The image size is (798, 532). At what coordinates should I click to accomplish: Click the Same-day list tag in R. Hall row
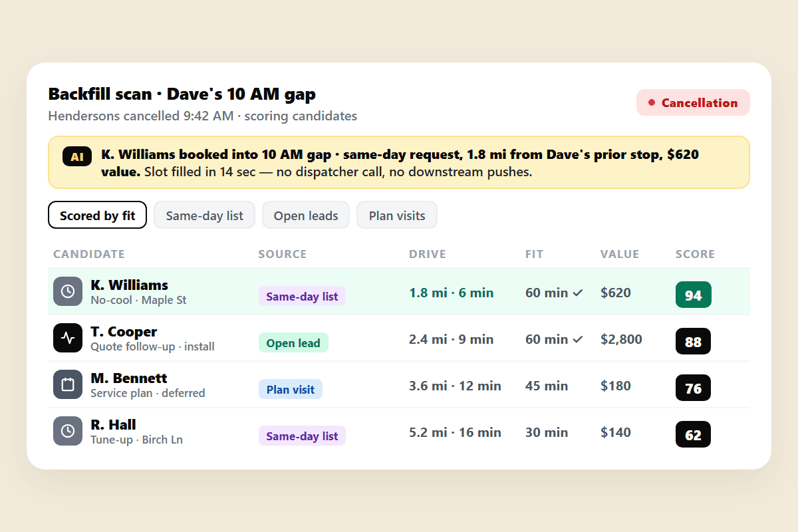[x=302, y=436]
